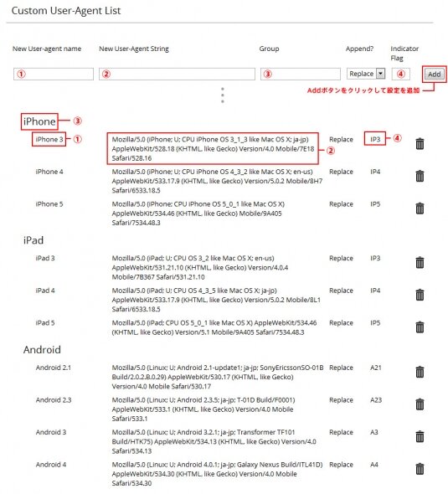Click the iPad 3 entry name
This screenshot has height=494, width=448.
tap(45, 259)
